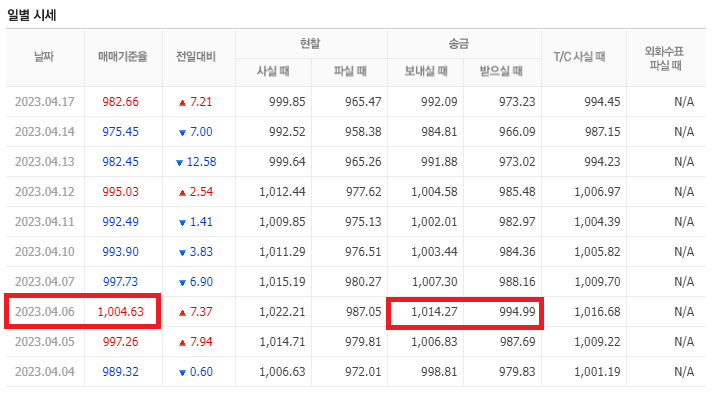The width and height of the screenshot is (720, 397).
Task: Click the 1,014.27 remittance send value
Action: point(434,312)
